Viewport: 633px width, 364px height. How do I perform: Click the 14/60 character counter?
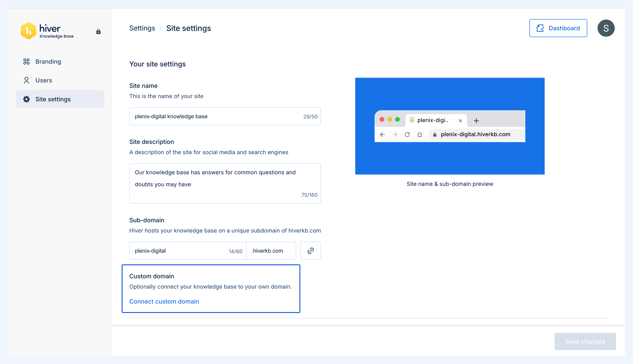[x=236, y=252]
